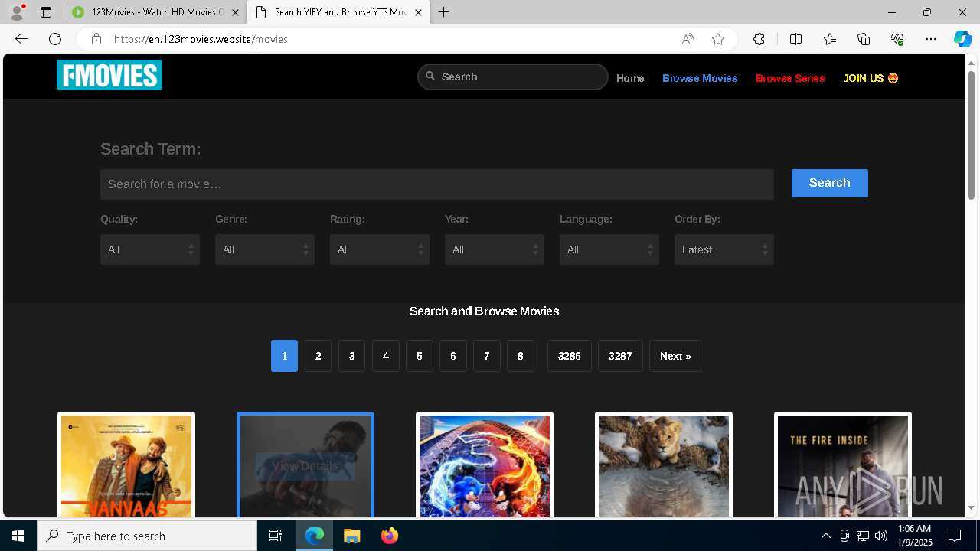Close the Search YIFY tab
This screenshot has width=980, height=551.
coord(418,12)
